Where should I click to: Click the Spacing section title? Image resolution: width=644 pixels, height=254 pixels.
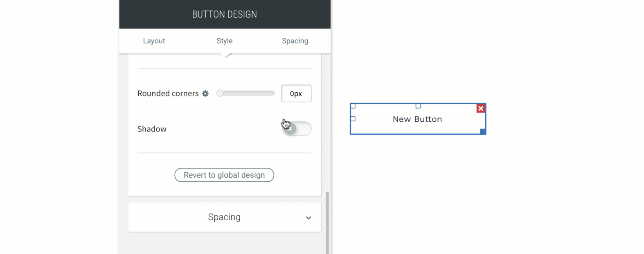tap(224, 217)
